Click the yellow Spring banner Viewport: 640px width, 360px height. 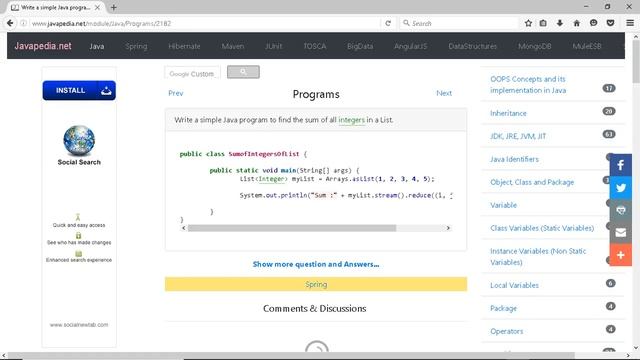(x=316, y=284)
